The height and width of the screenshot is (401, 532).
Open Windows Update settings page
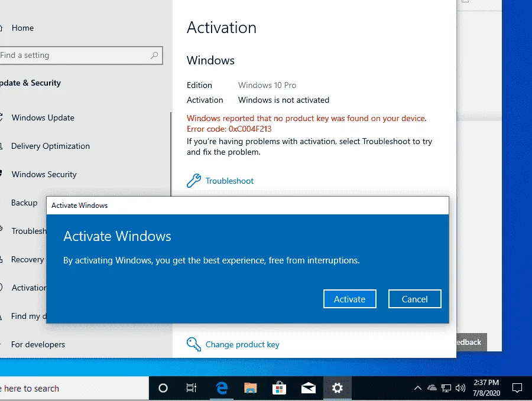pos(43,118)
